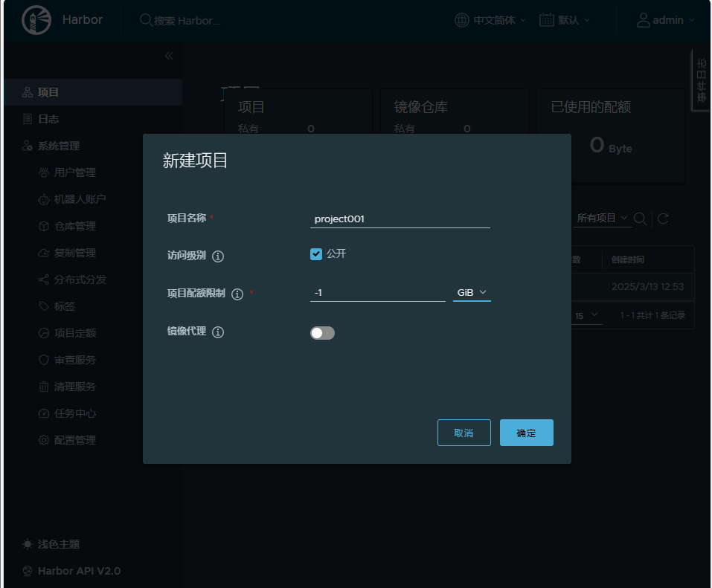Click the Harbor title text

pyautogui.click(x=82, y=20)
